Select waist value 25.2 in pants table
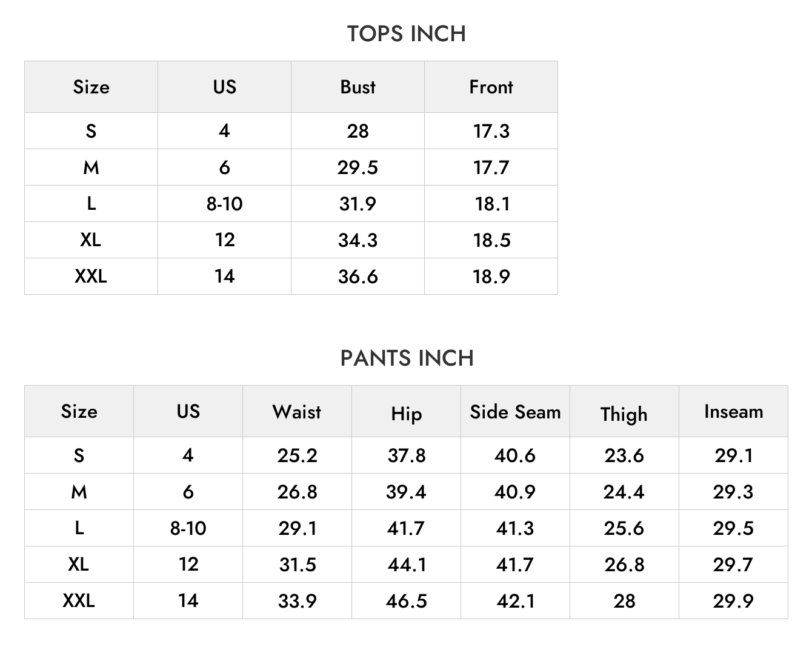 [297, 455]
